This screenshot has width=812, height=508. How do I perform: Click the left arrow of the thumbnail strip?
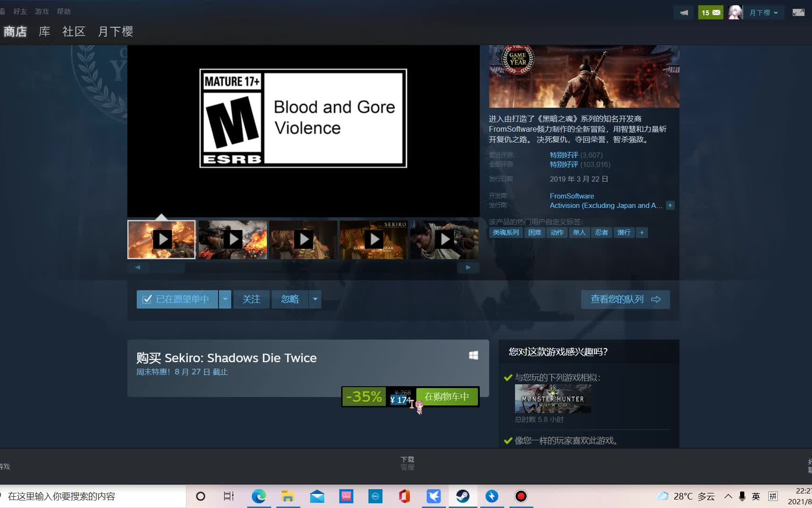click(138, 267)
